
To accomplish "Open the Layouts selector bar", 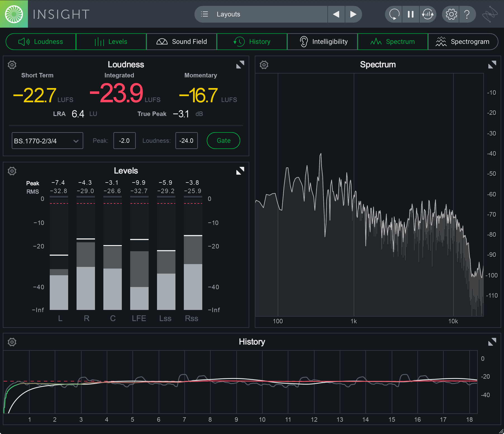I will [261, 14].
